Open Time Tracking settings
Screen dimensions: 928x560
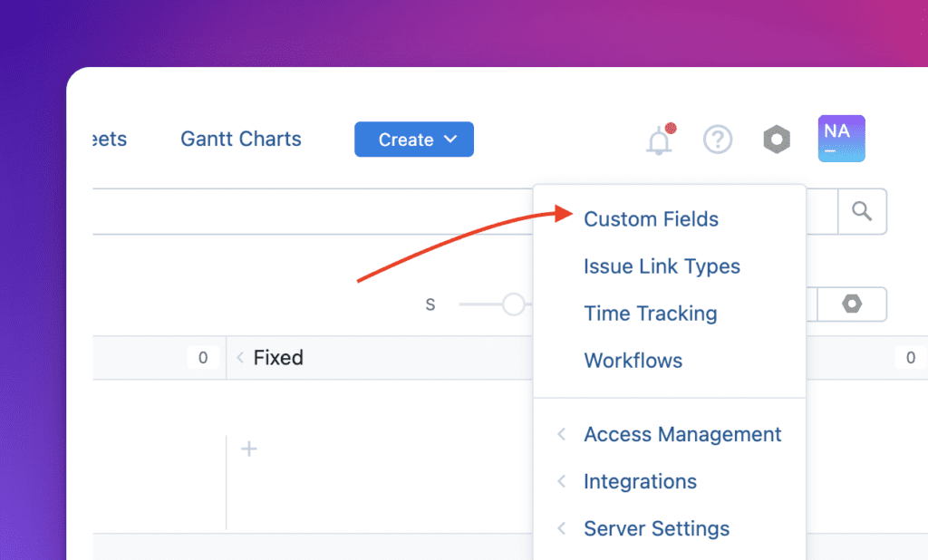(650, 314)
